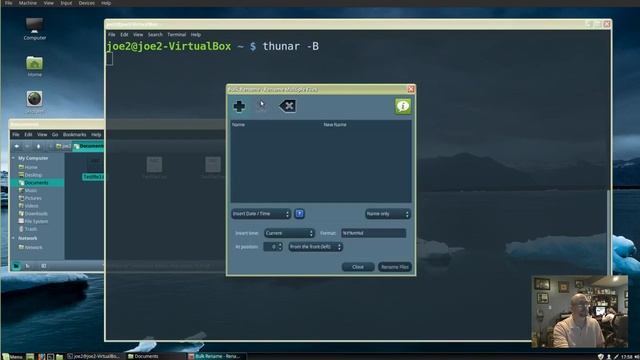Screen dimensions: 640x360
Task: Open the file manager Bookmarks menu
Action: (74, 134)
